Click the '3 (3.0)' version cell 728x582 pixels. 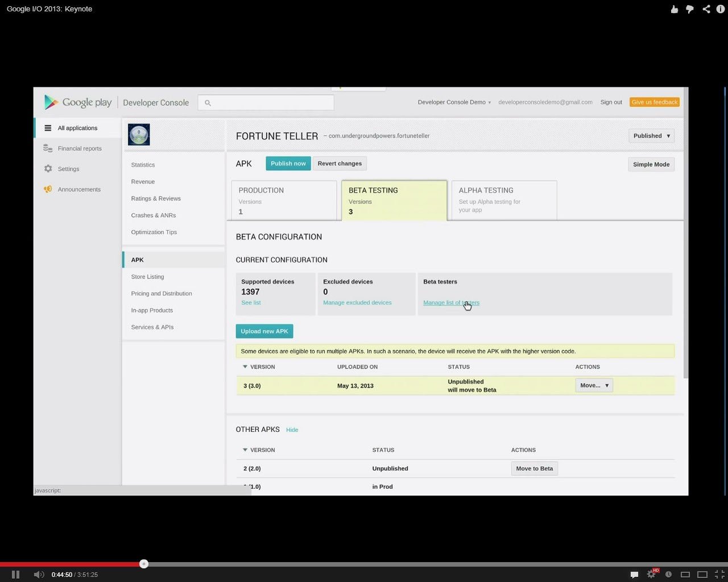252,385
